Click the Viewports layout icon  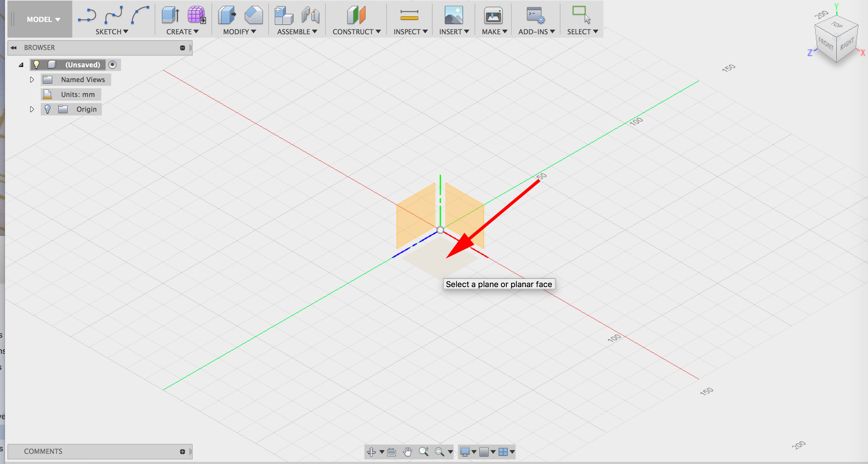503,452
